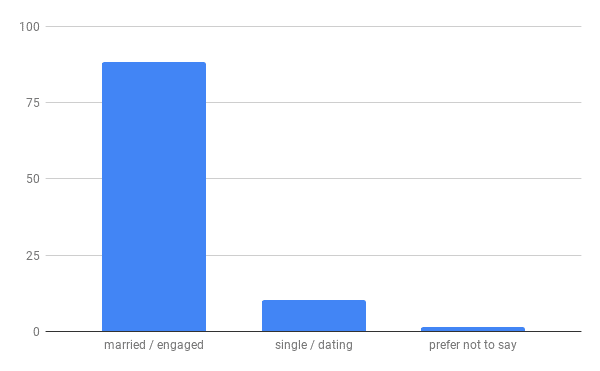Click the horizontal baseline axis

(313, 331)
